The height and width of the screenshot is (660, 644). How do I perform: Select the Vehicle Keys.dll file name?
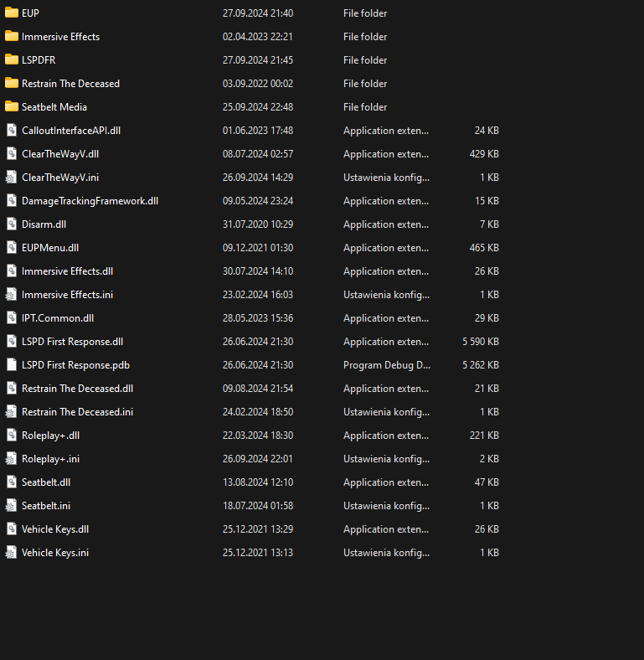coord(55,529)
